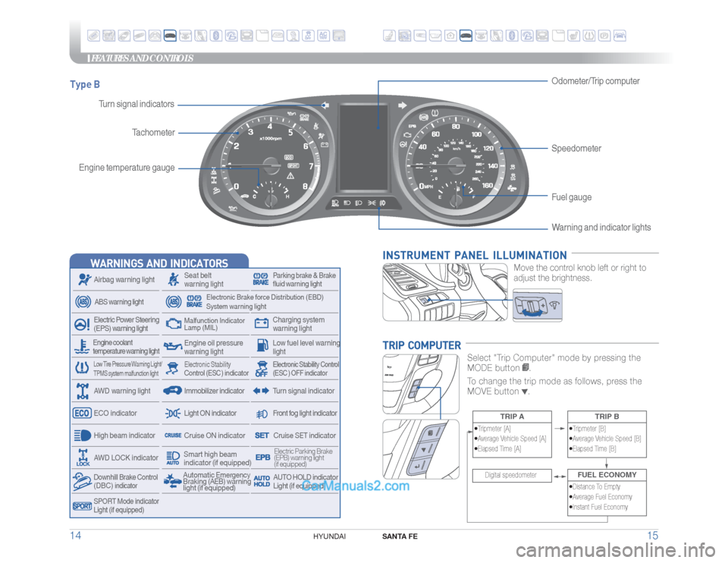Click the "Engine temperature gauge" label
This screenshot has height=563, width=728.
pyautogui.click(x=127, y=167)
